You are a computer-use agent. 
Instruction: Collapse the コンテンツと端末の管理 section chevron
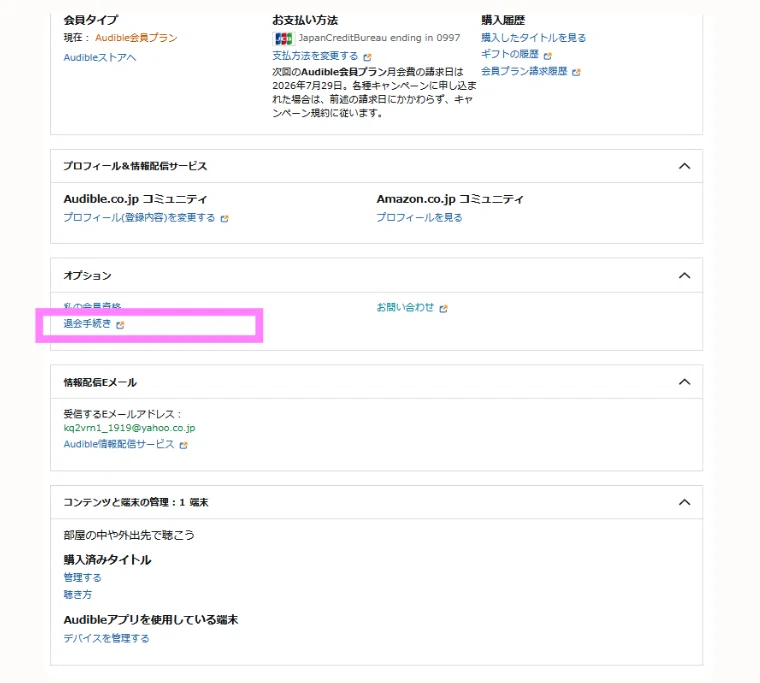[x=684, y=502]
